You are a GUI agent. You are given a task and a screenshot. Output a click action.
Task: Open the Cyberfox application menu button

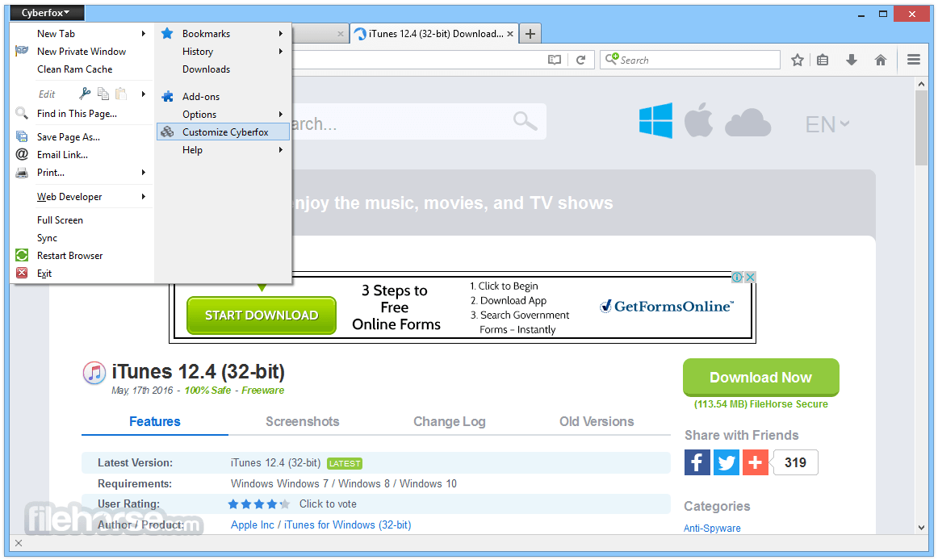pos(47,13)
